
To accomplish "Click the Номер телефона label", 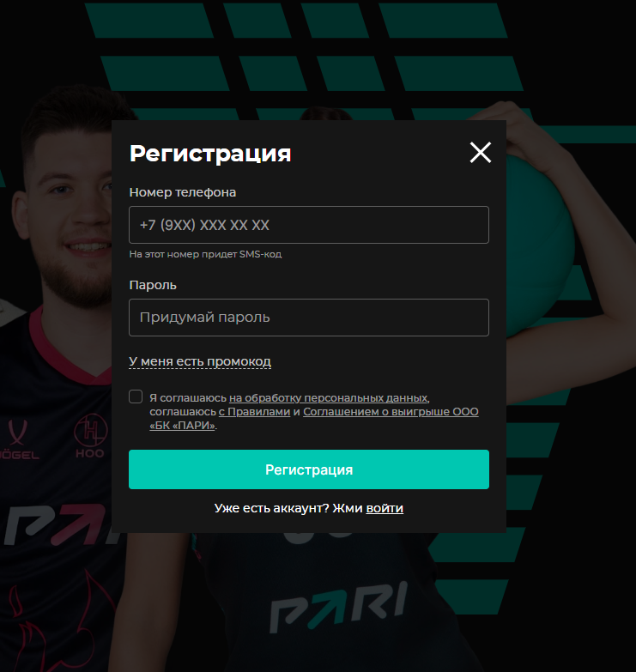I will click(183, 192).
